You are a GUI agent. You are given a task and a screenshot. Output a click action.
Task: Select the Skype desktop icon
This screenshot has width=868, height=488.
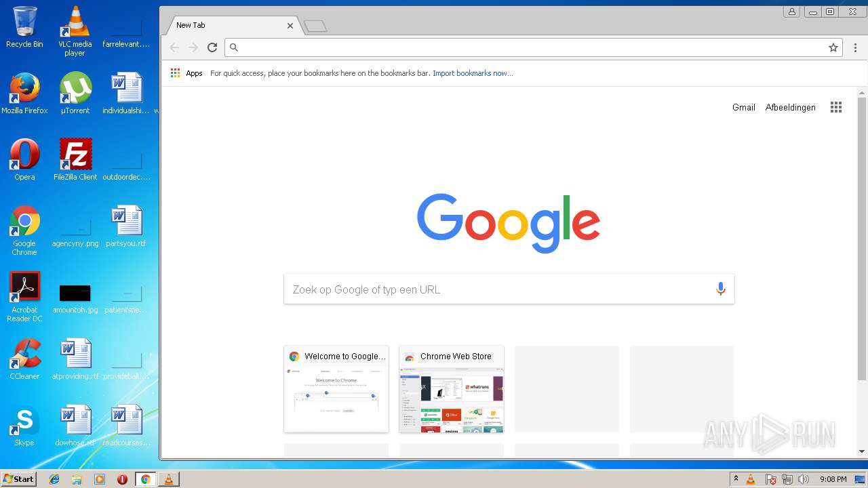click(24, 426)
